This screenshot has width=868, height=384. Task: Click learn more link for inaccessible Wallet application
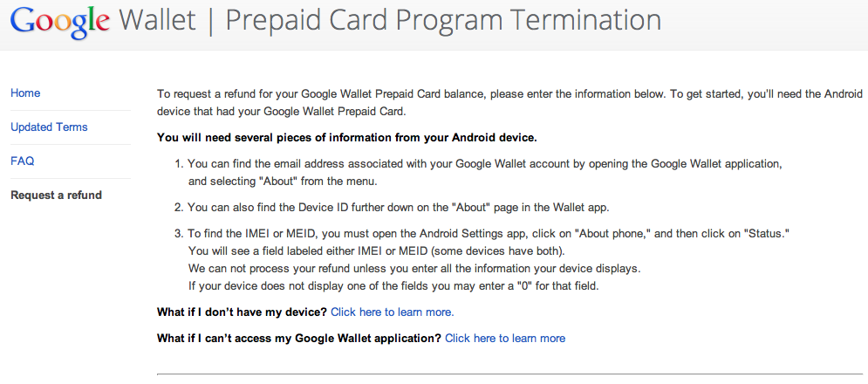point(505,338)
